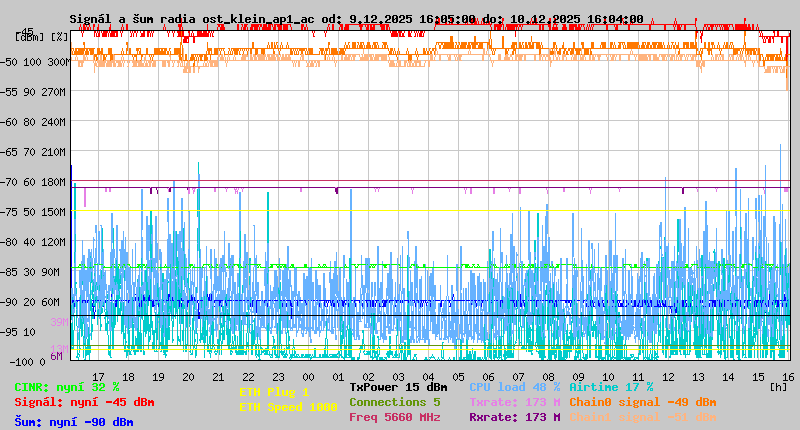This screenshot has height=430, width=800.
Task: Select the yellow ETH Plug 1 legend text
Action: click(x=274, y=392)
